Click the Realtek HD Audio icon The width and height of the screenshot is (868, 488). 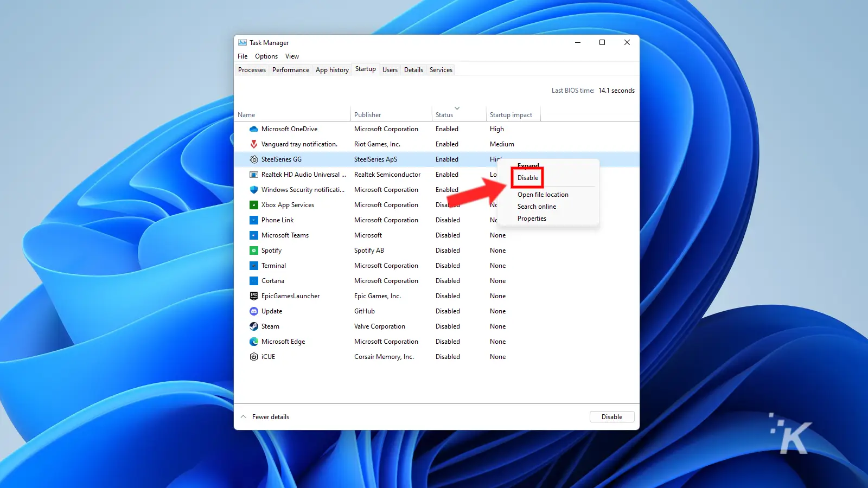click(x=253, y=175)
